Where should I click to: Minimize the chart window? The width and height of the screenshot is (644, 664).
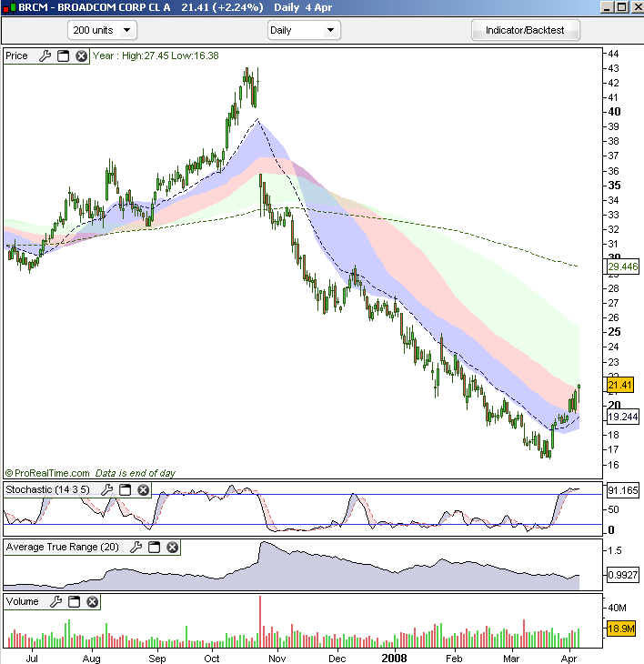(x=607, y=7)
